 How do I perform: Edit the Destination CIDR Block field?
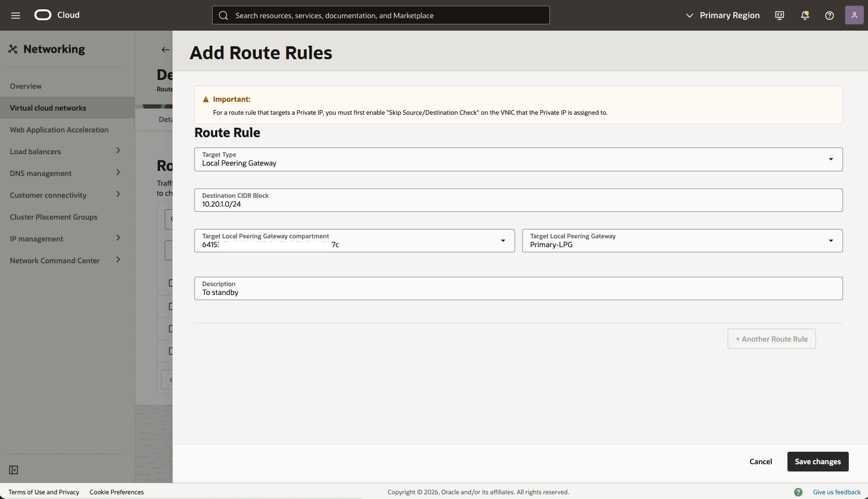[518, 204]
